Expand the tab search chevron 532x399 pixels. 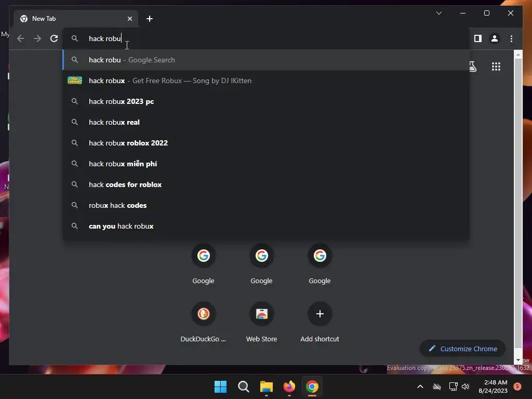pos(438,13)
